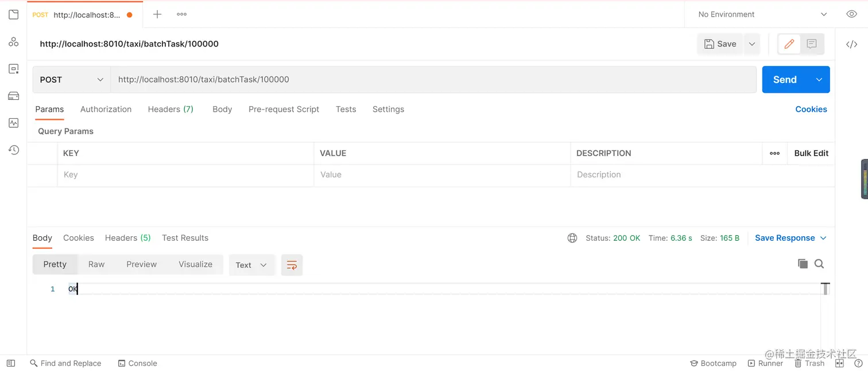Image resolution: width=868 pixels, height=371 pixels.
Task: Open the Tests tab
Action: (x=346, y=109)
